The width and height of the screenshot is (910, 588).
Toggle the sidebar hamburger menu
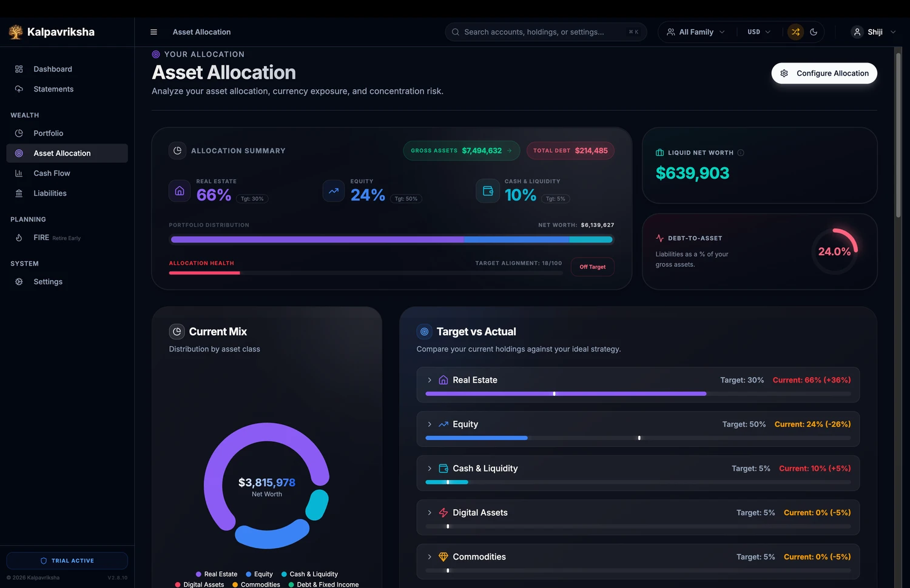coord(153,32)
